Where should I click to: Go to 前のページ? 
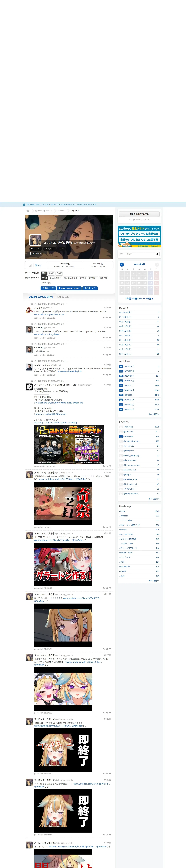(x=48, y=288)
